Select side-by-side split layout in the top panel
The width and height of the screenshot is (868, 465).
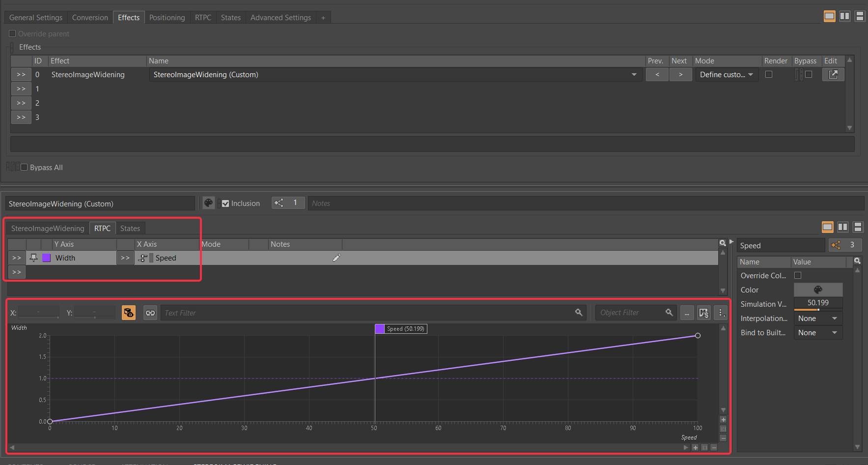pyautogui.click(x=844, y=16)
